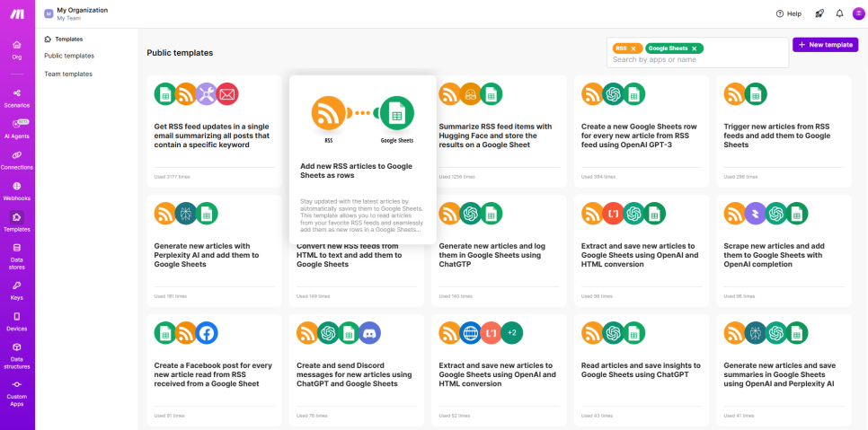Click the Help label in header
The image size is (868, 430).
tap(794, 13)
